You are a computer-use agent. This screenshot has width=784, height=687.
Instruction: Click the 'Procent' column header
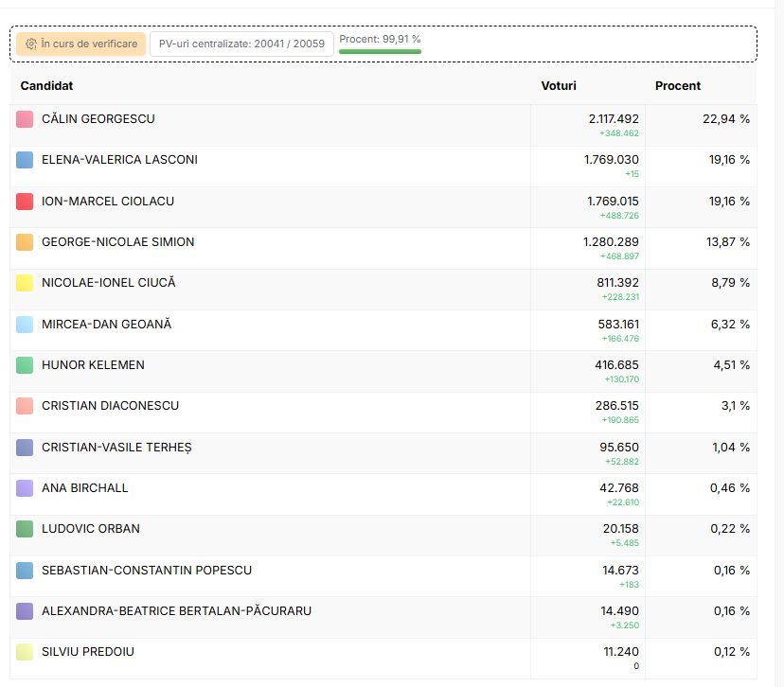point(678,86)
